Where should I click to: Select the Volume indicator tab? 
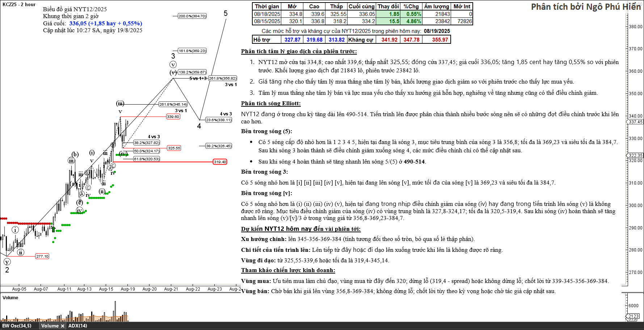coord(50,326)
